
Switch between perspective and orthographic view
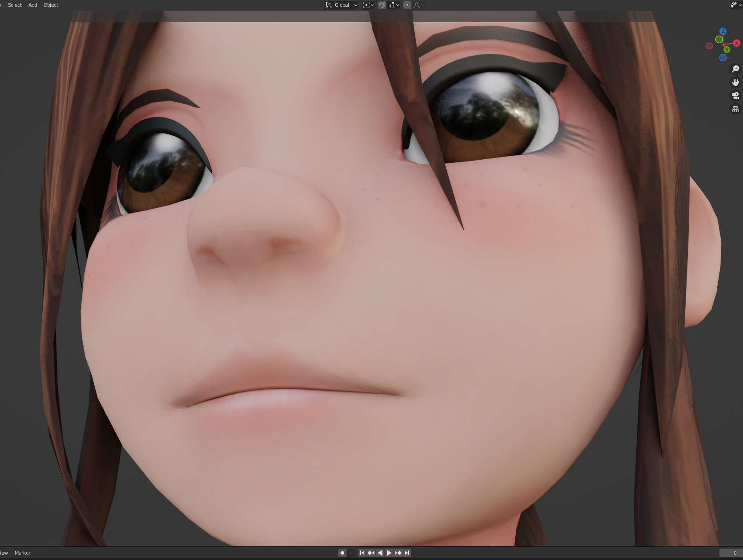coord(735,109)
